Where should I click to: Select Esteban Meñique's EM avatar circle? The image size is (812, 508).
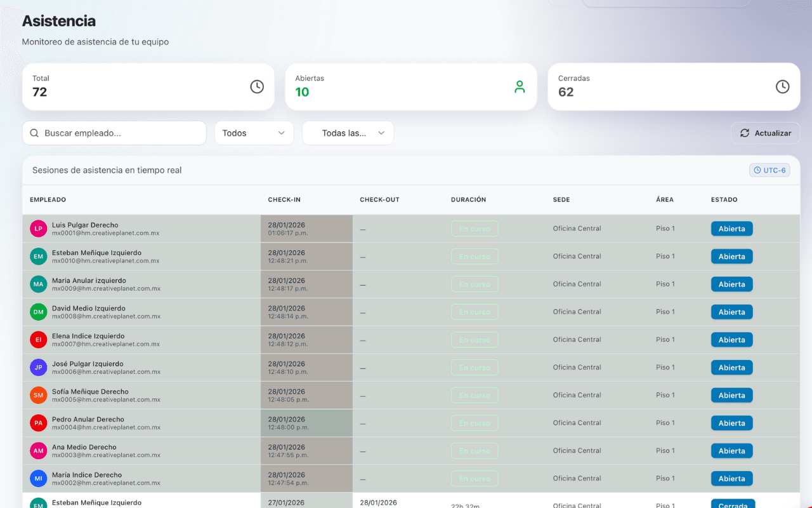38,256
